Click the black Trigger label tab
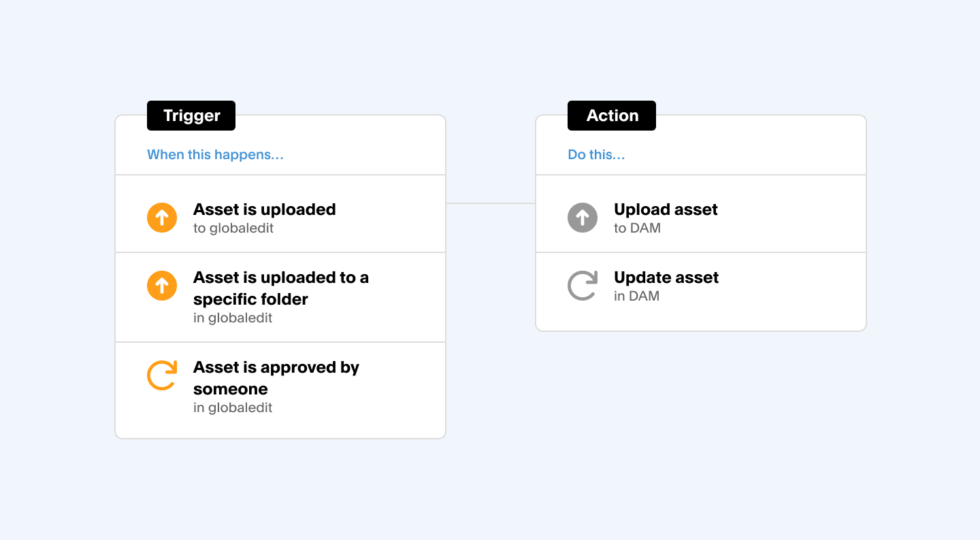The height and width of the screenshot is (540, 980). coord(191,116)
